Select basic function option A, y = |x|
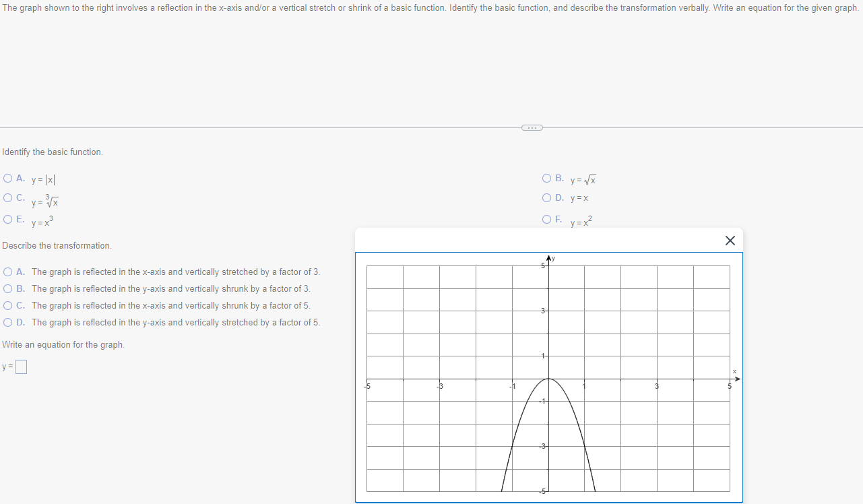 pyautogui.click(x=7, y=178)
